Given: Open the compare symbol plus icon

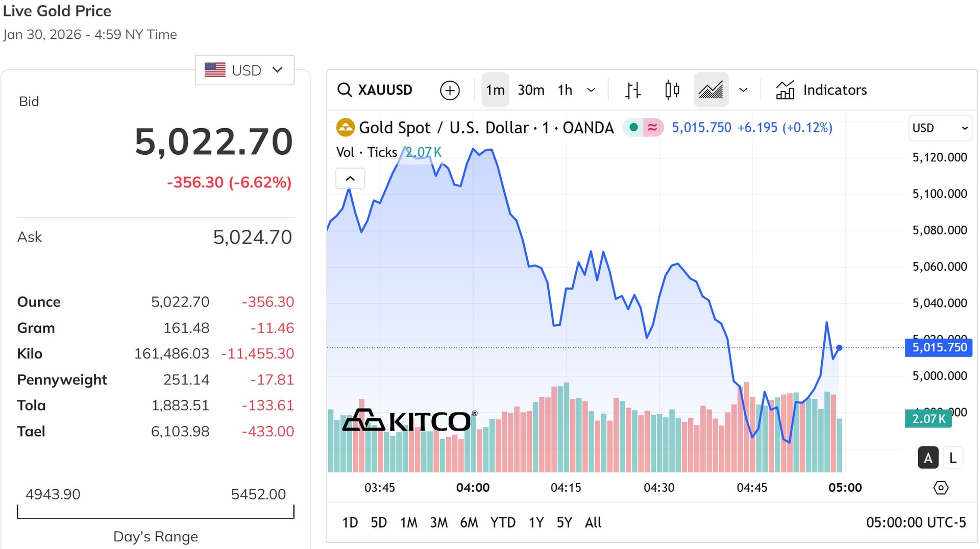Looking at the screenshot, I should pos(449,90).
